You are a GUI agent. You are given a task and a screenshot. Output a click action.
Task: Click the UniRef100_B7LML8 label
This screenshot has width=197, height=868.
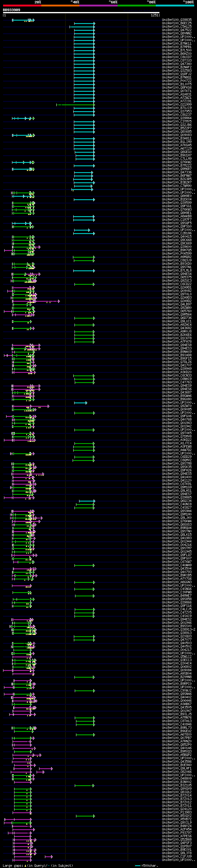tap(177, 271)
